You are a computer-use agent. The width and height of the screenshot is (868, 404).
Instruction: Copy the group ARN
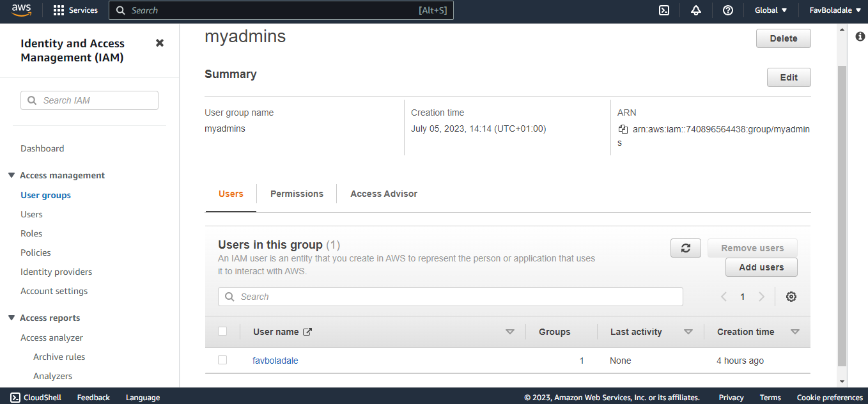pyautogui.click(x=623, y=129)
